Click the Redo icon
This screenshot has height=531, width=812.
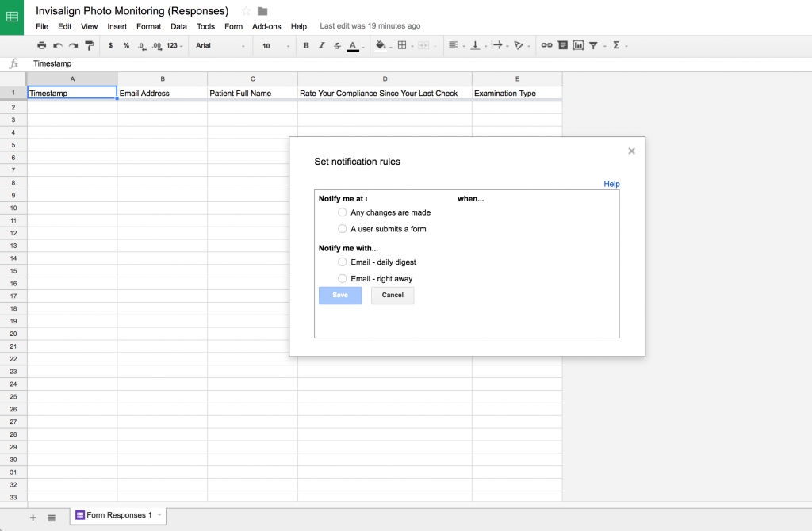pyautogui.click(x=73, y=45)
